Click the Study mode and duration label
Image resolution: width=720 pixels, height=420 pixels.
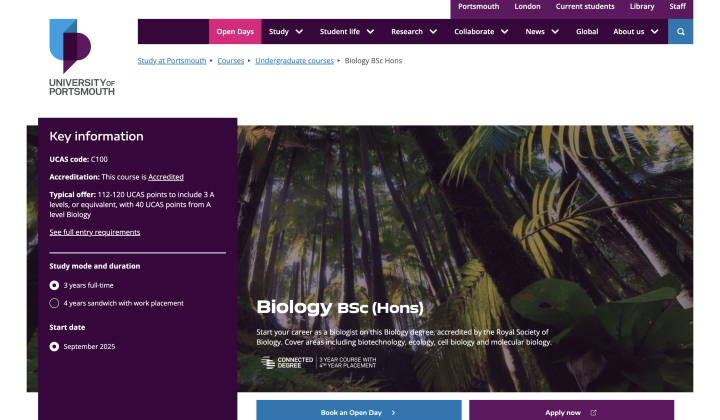(x=95, y=266)
